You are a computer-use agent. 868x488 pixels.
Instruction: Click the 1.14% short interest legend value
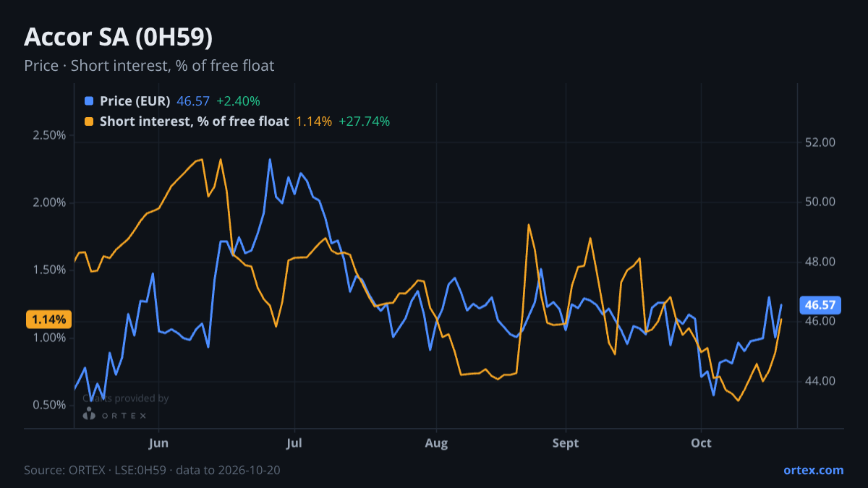coord(314,121)
